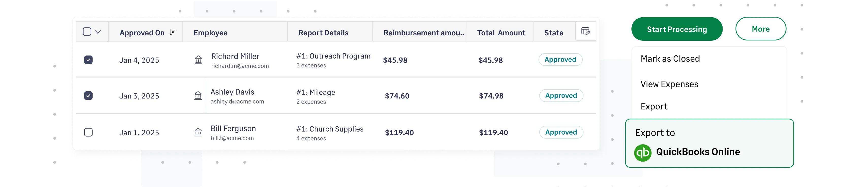Select the Export menu option

(654, 106)
